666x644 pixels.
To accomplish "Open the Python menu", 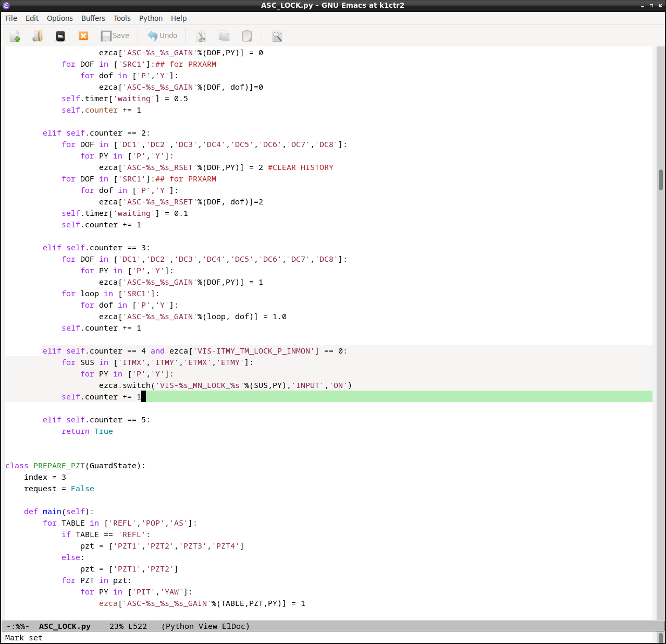I will coord(151,18).
